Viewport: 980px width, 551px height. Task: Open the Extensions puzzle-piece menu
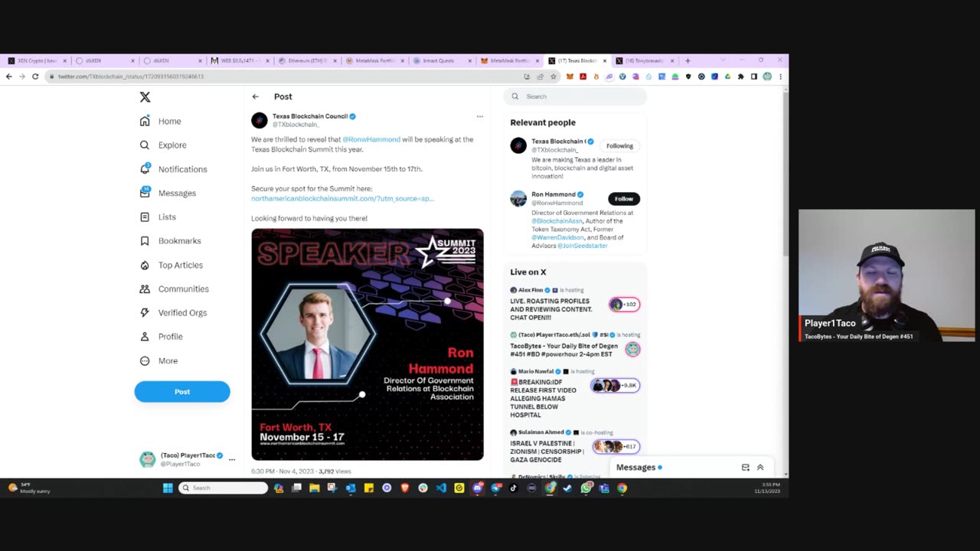(740, 77)
